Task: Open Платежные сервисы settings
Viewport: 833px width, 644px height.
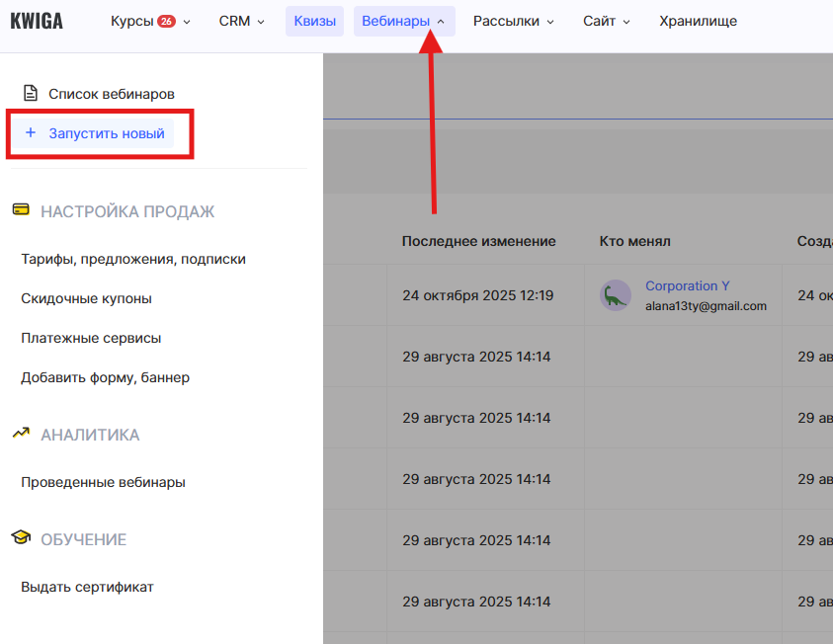Action: click(x=91, y=338)
